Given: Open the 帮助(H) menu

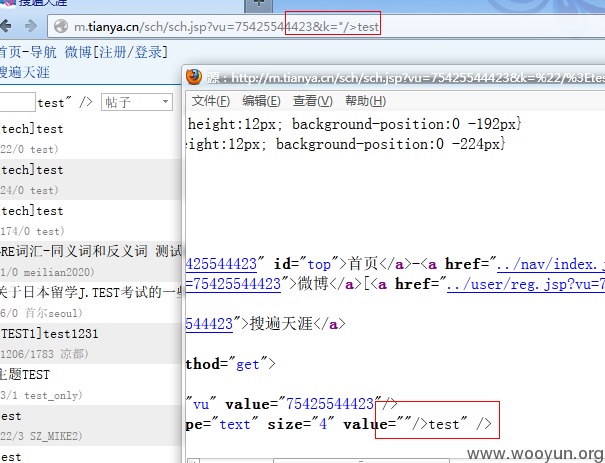Looking at the screenshot, I should click(x=365, y=101).
